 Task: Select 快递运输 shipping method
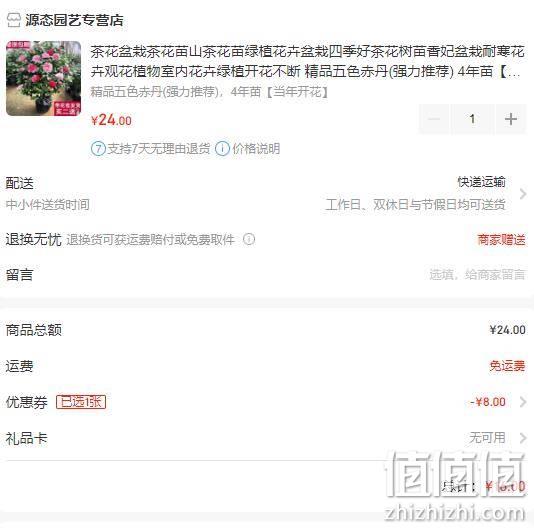[x=481, y=182]
